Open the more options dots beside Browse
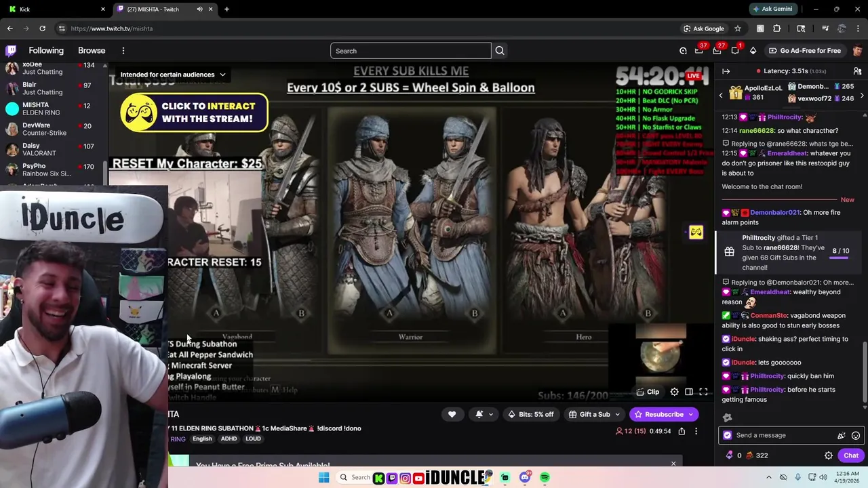The width and height of the screenshot is (868, 488). (x=123, y=51)
